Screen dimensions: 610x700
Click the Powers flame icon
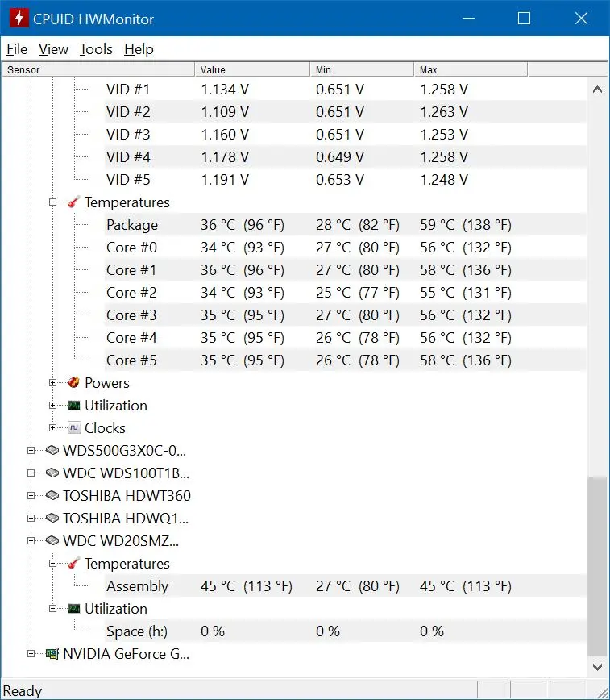pyautogui.click(x=73, y=382)
